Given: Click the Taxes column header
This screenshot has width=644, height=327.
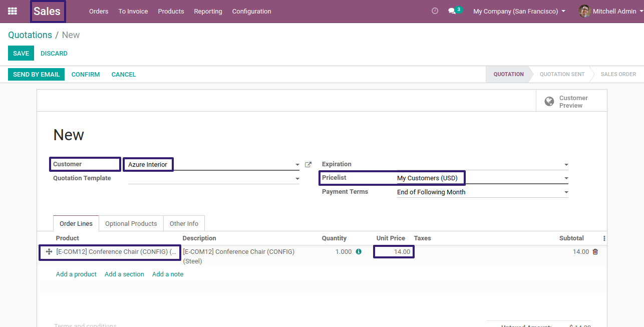Looking at the screenshot, I should point(422,238).
